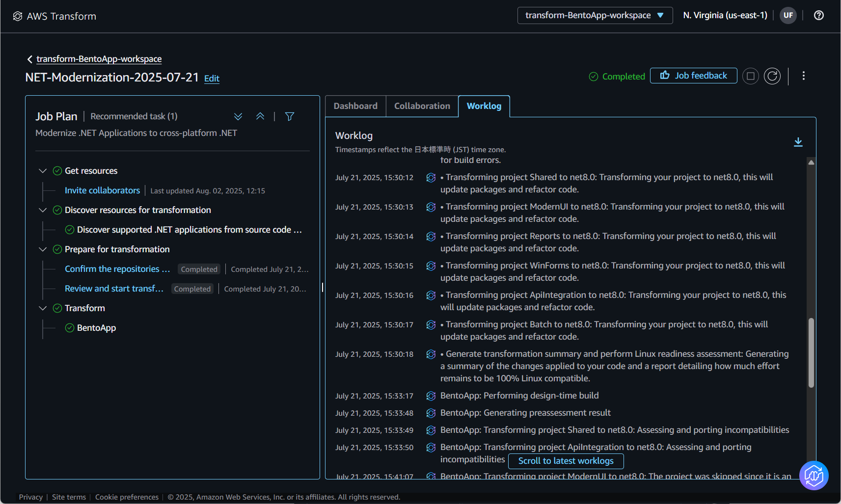Select the BentoApp transform item

(x=96, y=328)
